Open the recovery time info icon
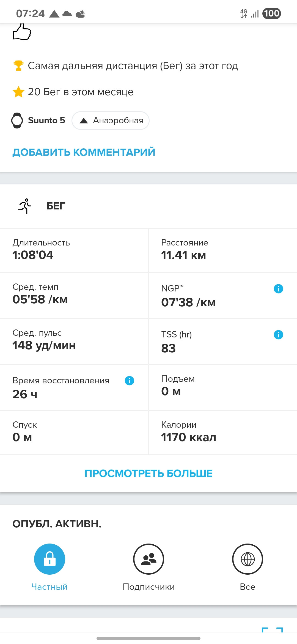This screenshot has width=297, height=644. coord(129,381)
